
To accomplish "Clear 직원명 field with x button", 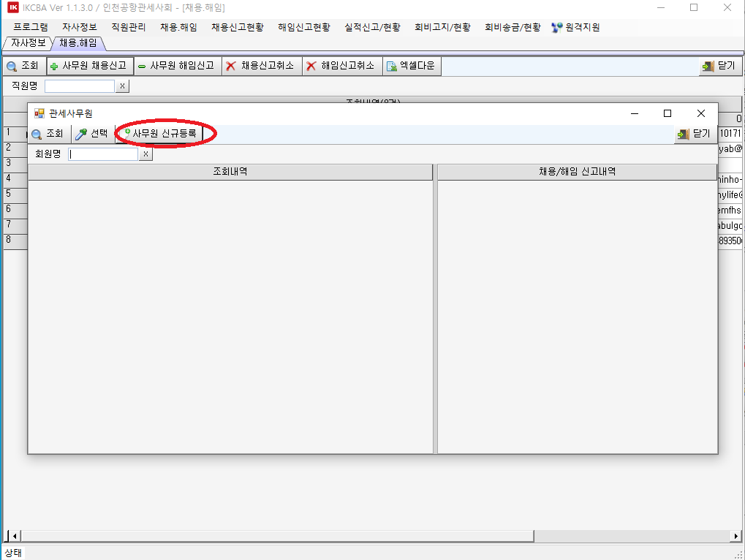I will (122, 86).
